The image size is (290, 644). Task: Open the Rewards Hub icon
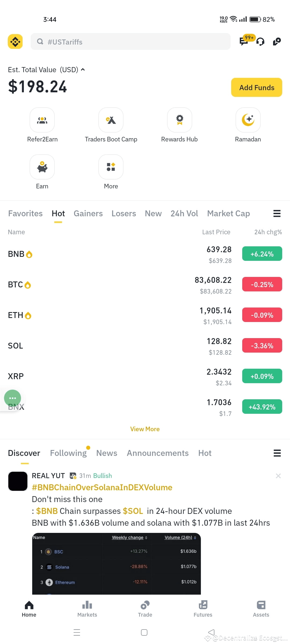coord(180,120)
